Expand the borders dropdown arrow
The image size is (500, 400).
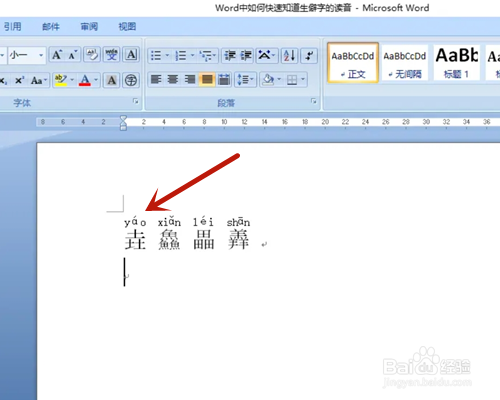(x=303, y=80)
